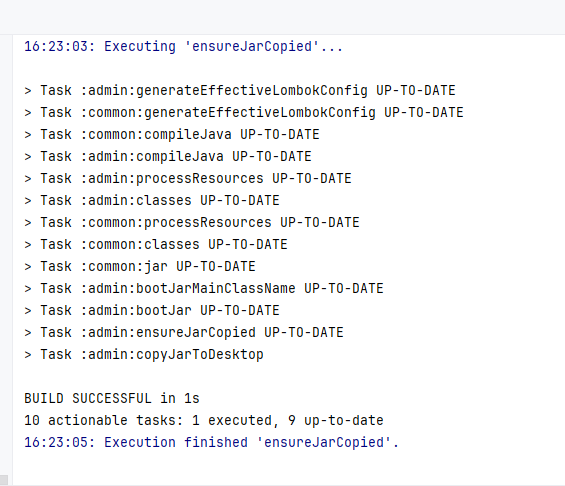565x486 pixels.
Task: Click the ":common:compileJava UP-TO-DATE" line
Action: (172, 135)
